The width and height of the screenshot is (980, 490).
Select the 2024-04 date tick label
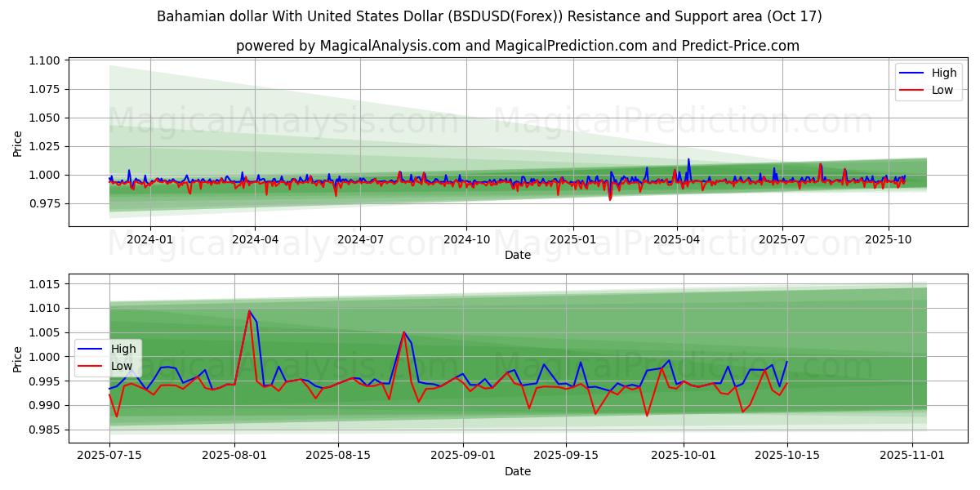pos(255,239)
